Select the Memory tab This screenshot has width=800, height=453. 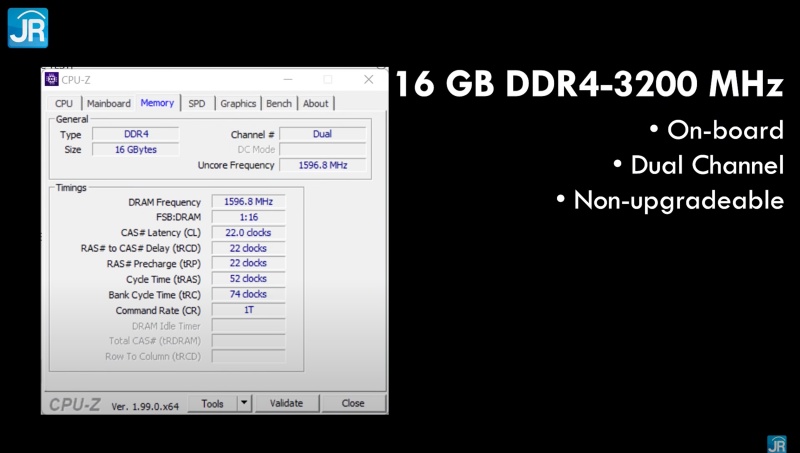tap(157, 102)
